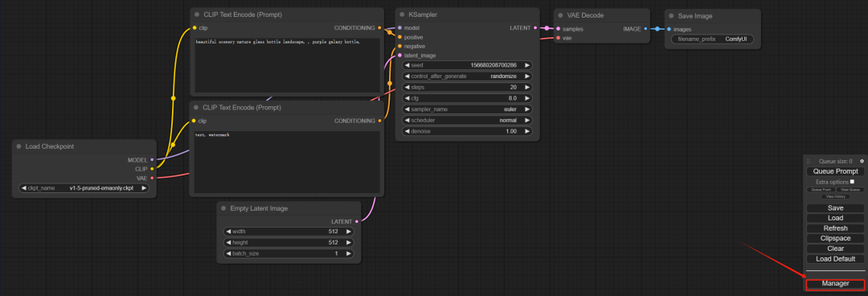Image resolution: width=868 pixels, height=296 pixels.
Task: Open the settings gear in queue panel
Action: (862, 161)
